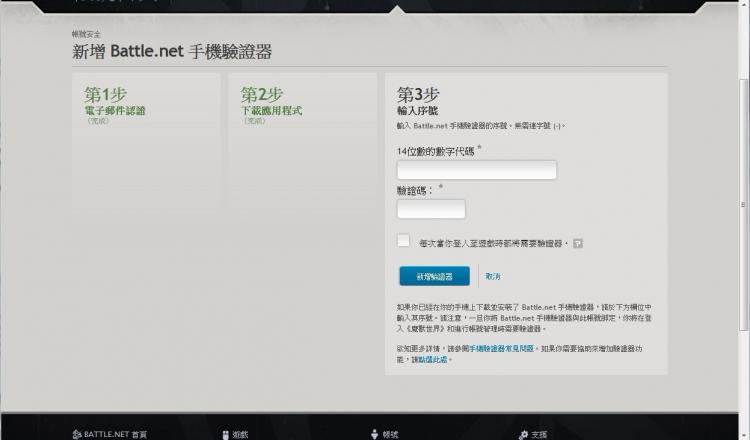Click the 點選此處 link

coord(433,359)
